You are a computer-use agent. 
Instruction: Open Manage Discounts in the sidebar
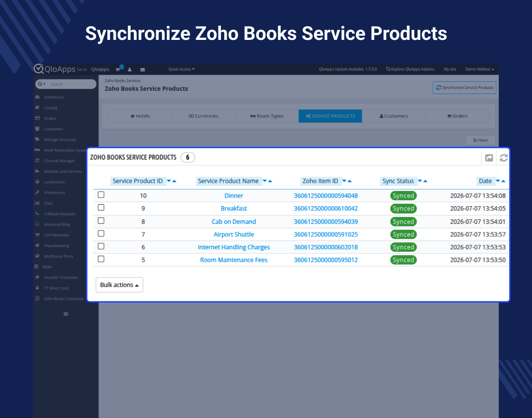[60, 140]
